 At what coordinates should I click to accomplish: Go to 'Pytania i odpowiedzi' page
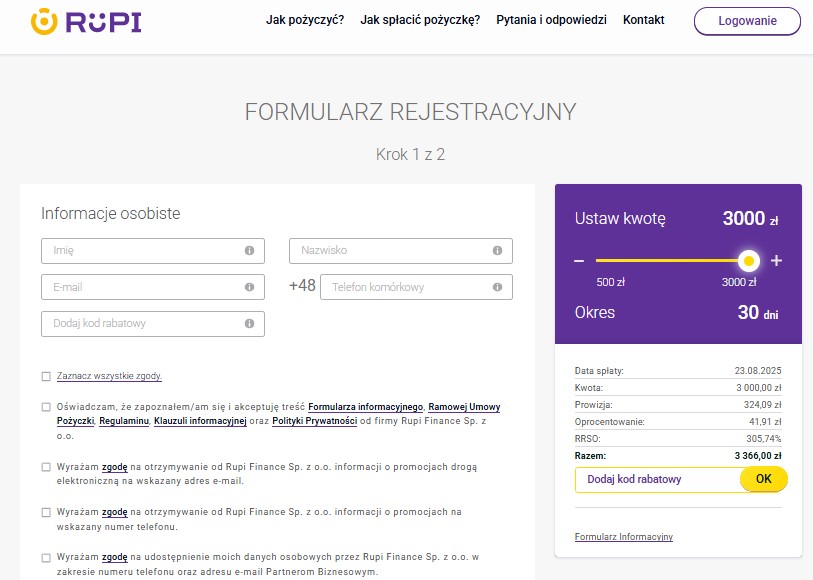click(x=551, y=20)
